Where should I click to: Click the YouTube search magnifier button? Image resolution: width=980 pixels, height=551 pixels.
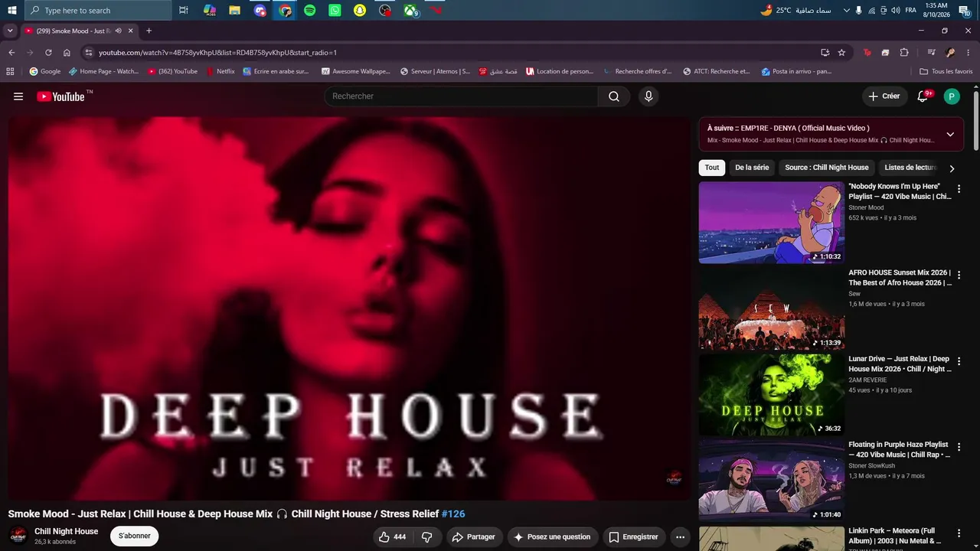point(614,96)
